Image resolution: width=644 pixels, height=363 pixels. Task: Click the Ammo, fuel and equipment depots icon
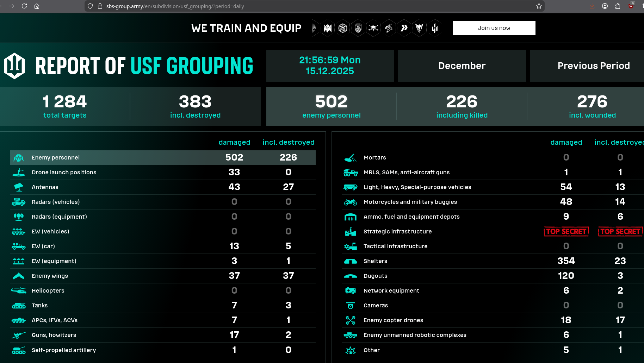click(351, 217)
